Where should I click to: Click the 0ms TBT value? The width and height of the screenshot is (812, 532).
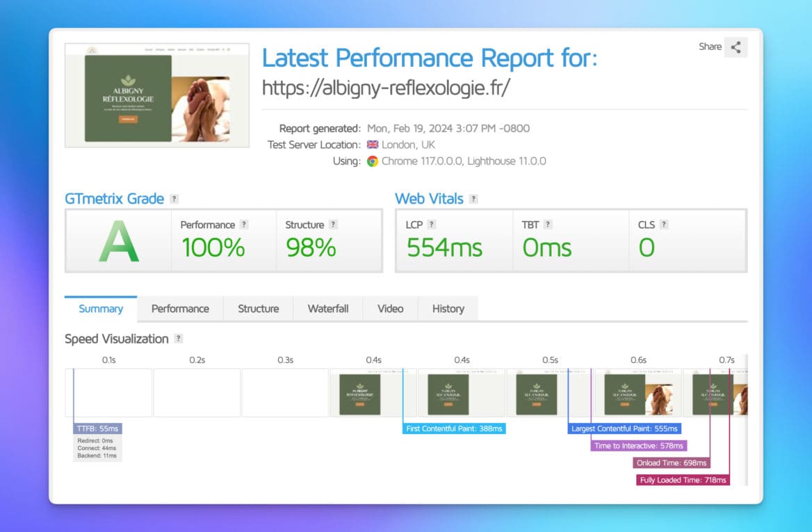tap(547, 248)
